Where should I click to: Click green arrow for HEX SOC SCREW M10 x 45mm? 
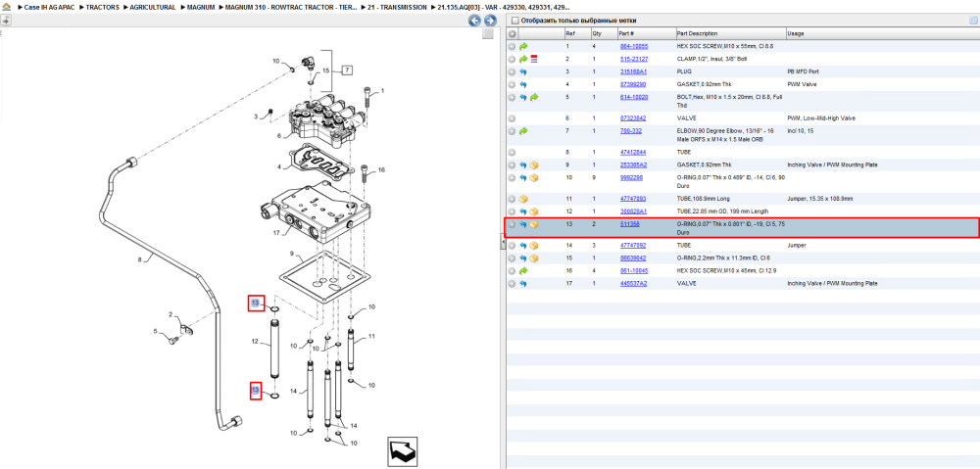(x=523, y=270)
